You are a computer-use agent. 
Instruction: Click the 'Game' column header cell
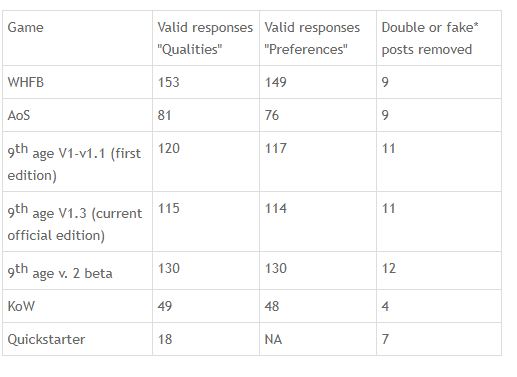(x=77, y=38)
